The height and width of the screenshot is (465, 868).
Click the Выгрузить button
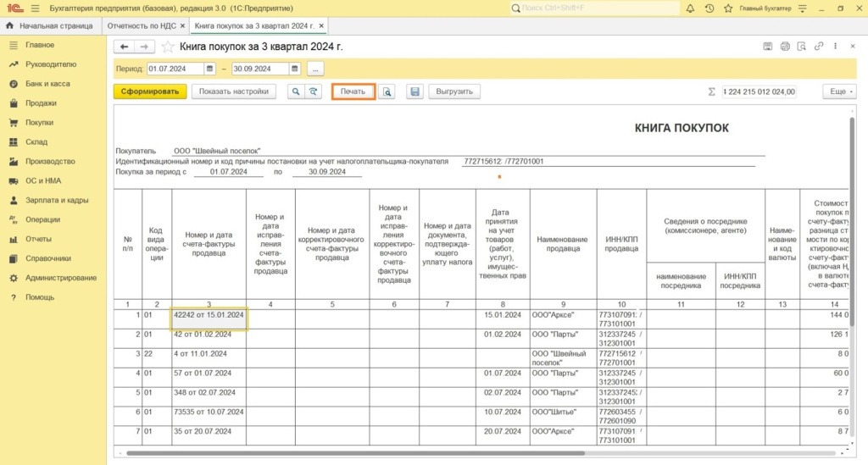454,91
